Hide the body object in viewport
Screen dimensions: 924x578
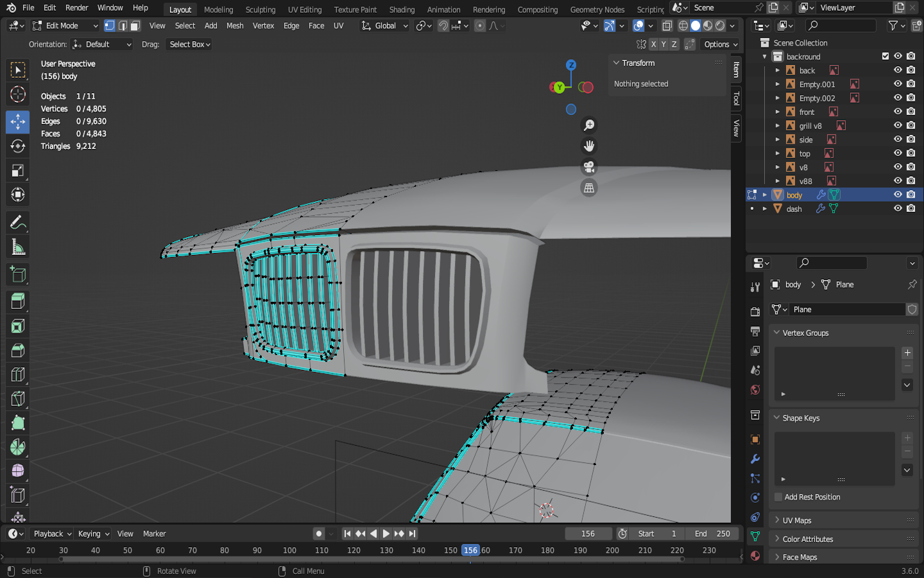898,195
